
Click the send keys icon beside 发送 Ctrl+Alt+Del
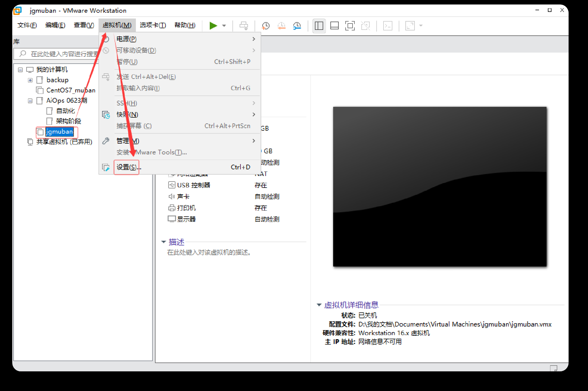(x=106, y=77)
